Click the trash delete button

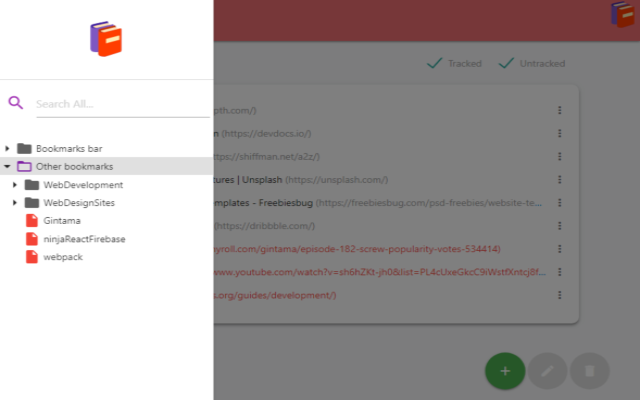pyautogui.click(x=589, y=371)
